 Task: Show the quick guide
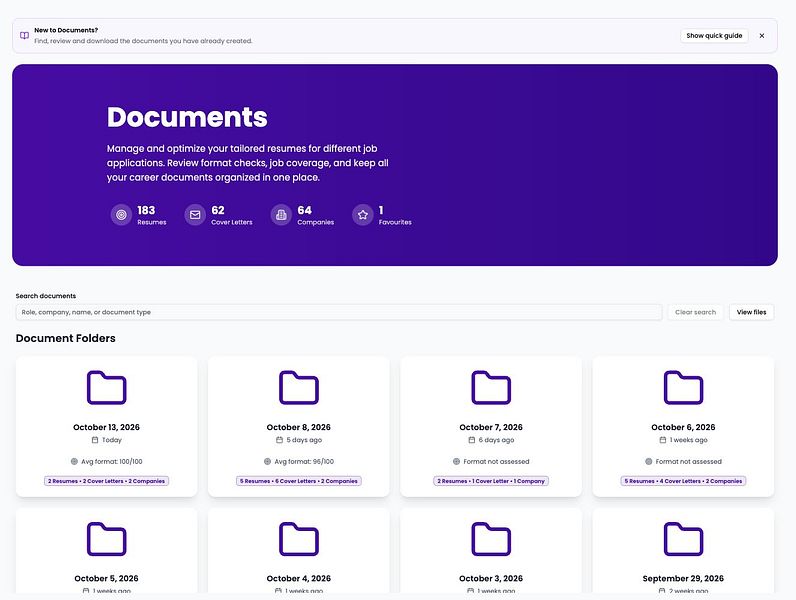tap(714, 36)
